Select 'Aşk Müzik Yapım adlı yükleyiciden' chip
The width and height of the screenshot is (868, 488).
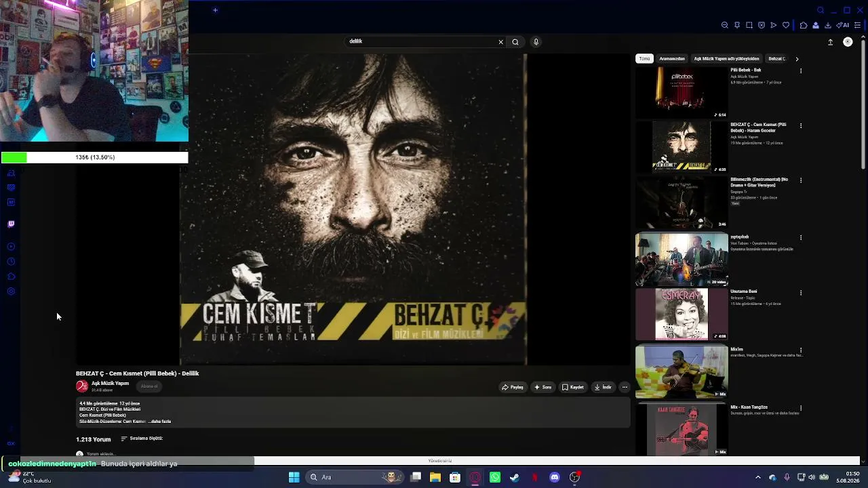[726, 58]
